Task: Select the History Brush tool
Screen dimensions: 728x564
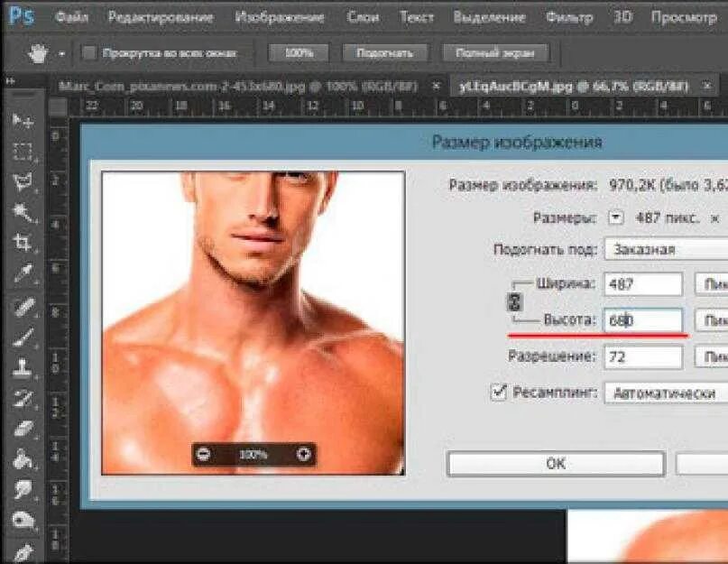Action: [23, 398]
